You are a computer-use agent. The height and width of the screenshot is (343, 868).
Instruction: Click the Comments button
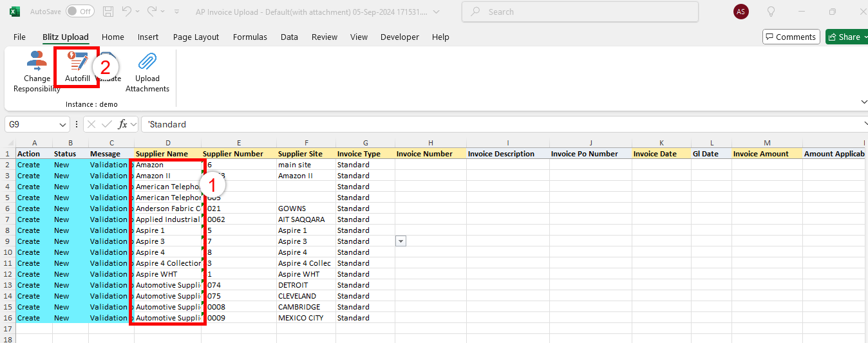click(x=791, y=37)
